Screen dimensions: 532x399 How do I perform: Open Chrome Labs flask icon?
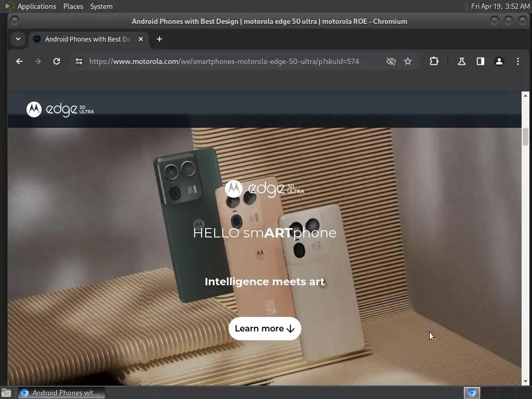click(461, 61)
